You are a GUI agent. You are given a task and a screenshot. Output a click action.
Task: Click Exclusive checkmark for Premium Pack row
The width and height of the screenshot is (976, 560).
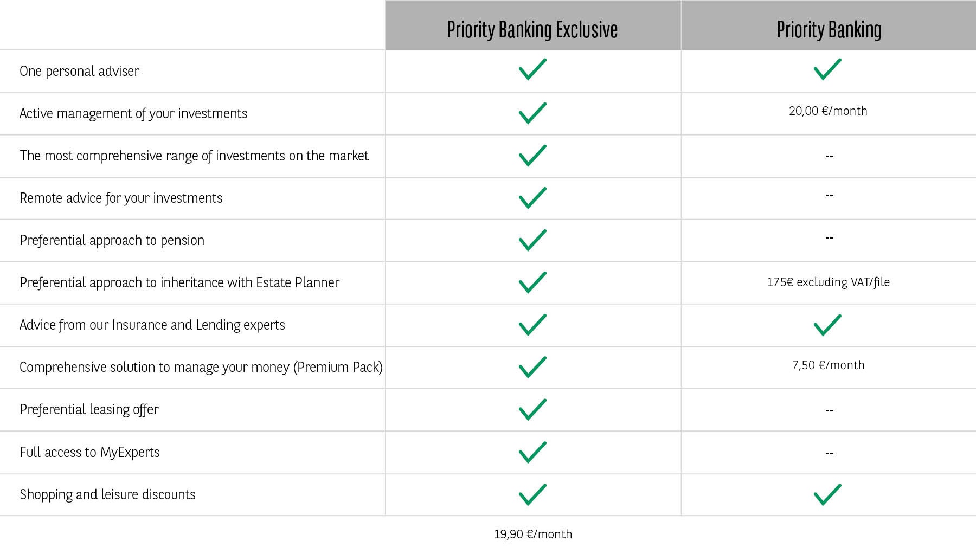click(x=532, y=368)
